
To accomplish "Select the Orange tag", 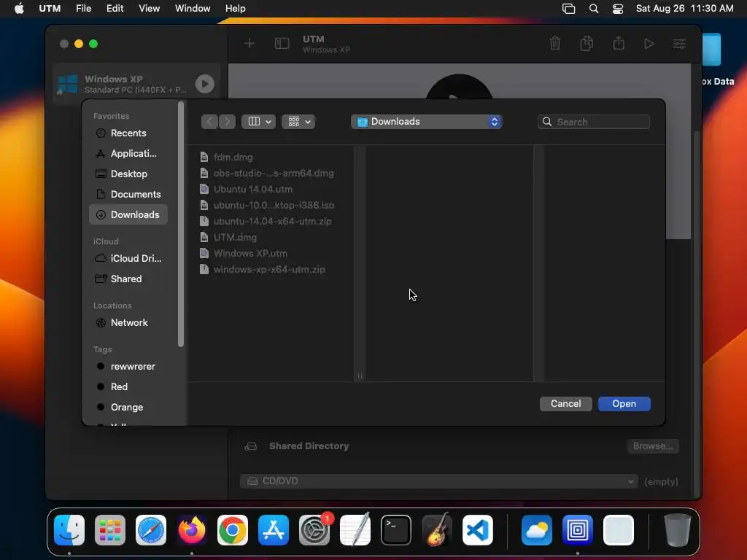I will point(128,408).
